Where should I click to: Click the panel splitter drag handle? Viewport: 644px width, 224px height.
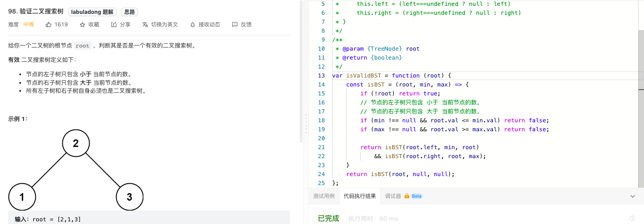tap(306, 124)
